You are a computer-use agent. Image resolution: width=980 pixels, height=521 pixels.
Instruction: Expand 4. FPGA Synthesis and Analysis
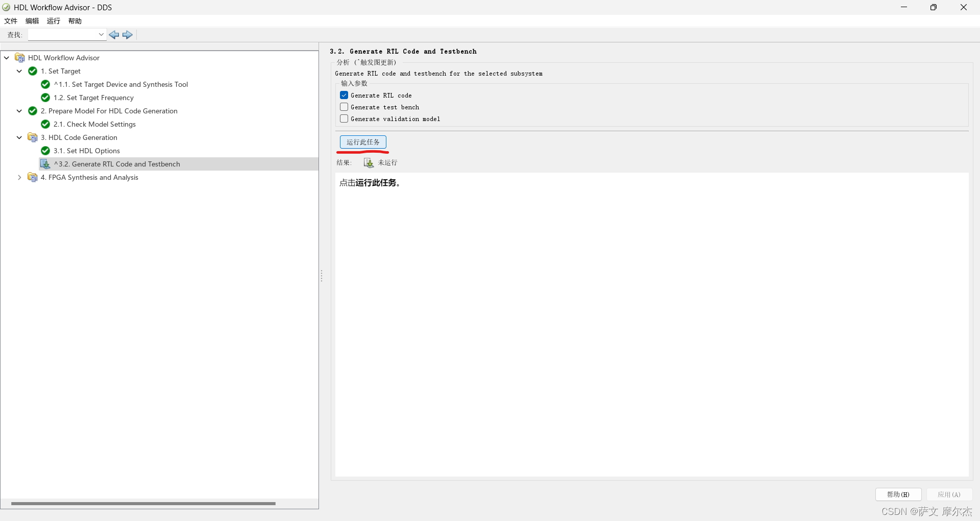(x=19, y=177)
